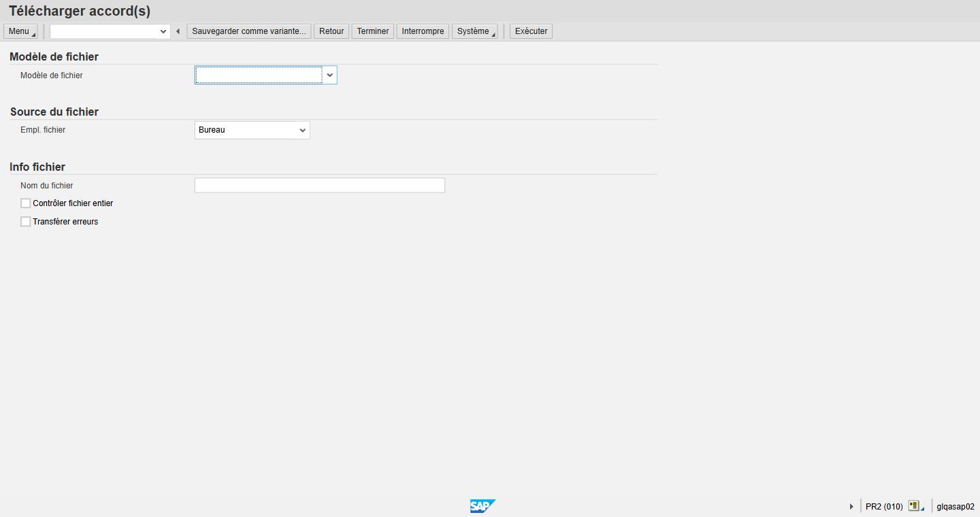Enable the Transférer erreurs checkbox
Image resolution: width=980 pixels, height=517 pixels.
[26, 222]
